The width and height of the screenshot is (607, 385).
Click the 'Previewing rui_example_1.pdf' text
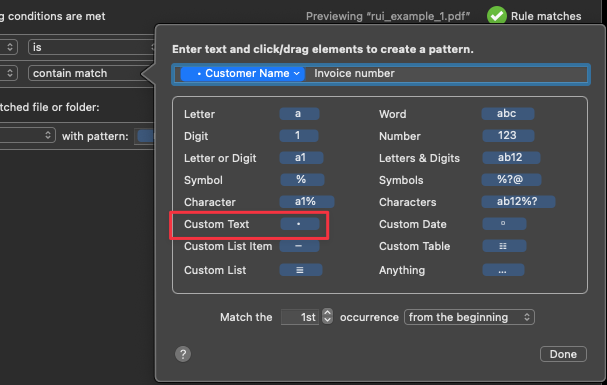(x=388, y=16)
